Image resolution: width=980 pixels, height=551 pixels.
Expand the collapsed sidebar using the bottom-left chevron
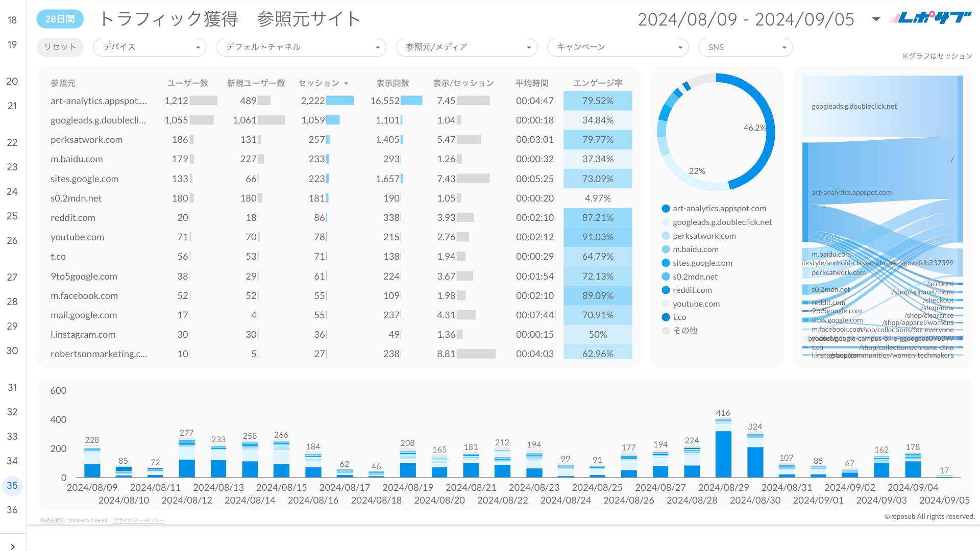tap(13, 546)
